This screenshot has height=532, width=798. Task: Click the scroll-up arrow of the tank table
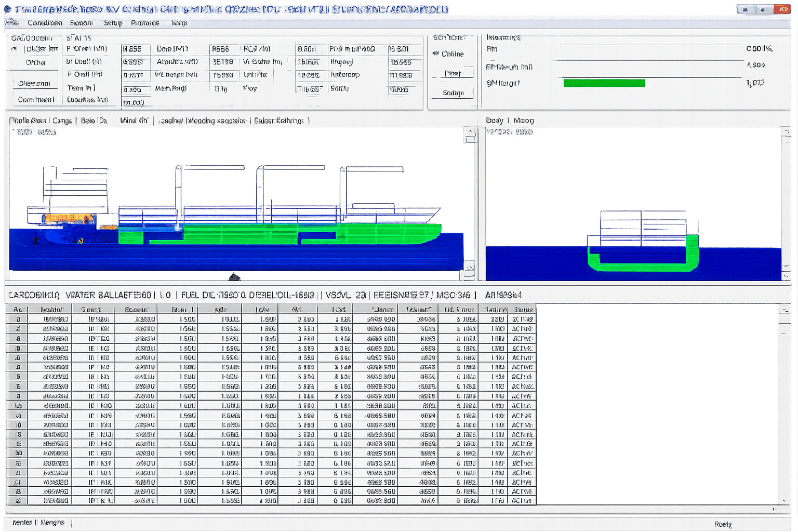click(784, 310)
